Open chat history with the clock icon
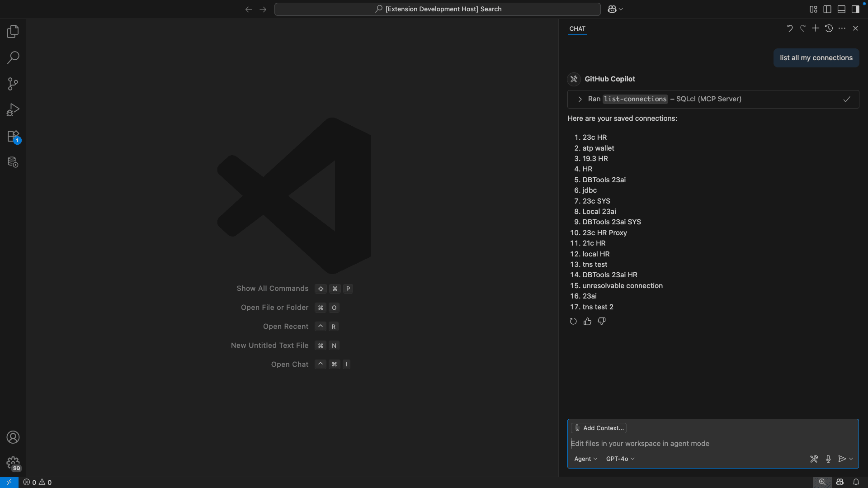This screenshot has height=488, width=868. [829, 28]
